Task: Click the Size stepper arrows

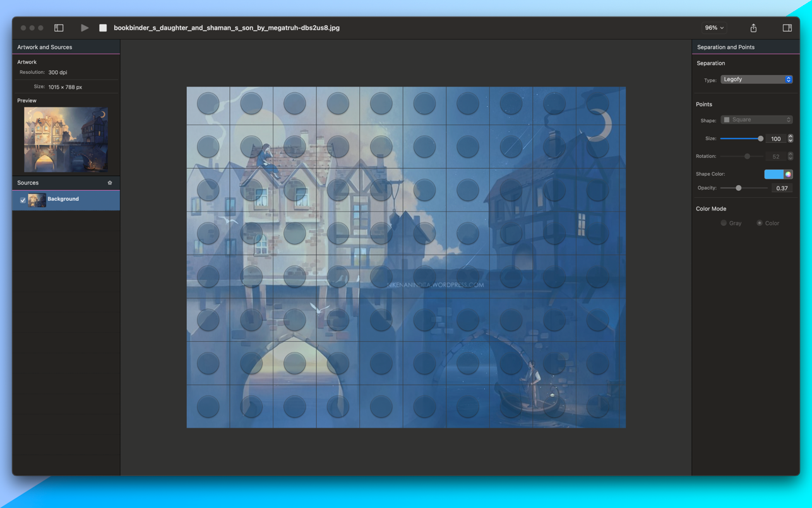Action: (x=791, y=139)
